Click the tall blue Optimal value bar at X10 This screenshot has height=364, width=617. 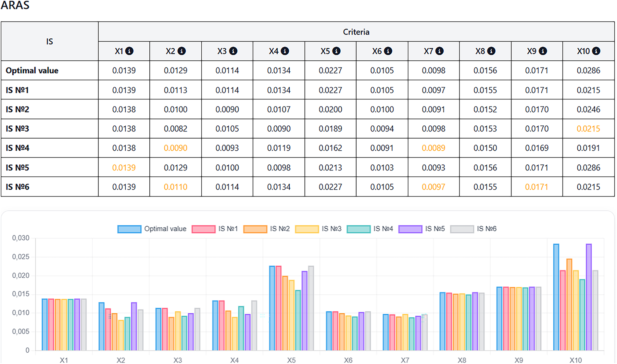[556, 297]
